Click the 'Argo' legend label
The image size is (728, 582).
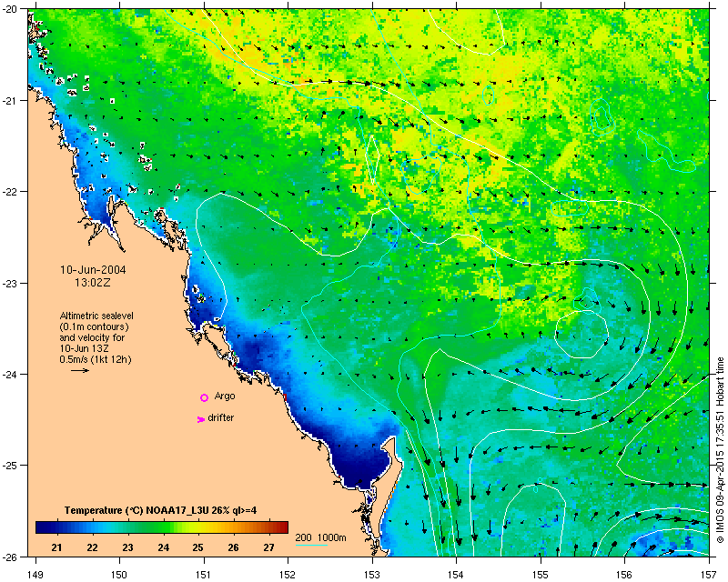(225, 396)
